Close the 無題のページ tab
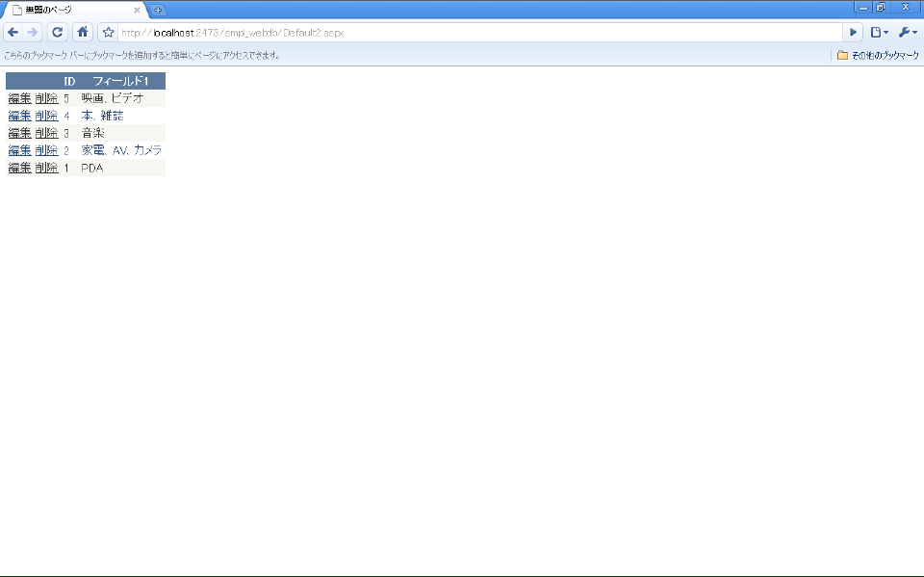The height and width of the screenshot is (577, 924). coord(137,10)
